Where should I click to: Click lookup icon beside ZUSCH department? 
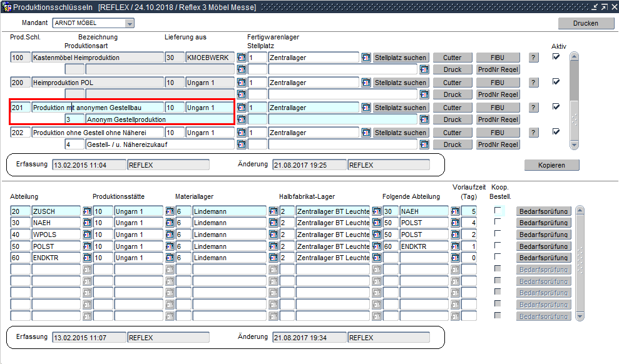(87, 211)
